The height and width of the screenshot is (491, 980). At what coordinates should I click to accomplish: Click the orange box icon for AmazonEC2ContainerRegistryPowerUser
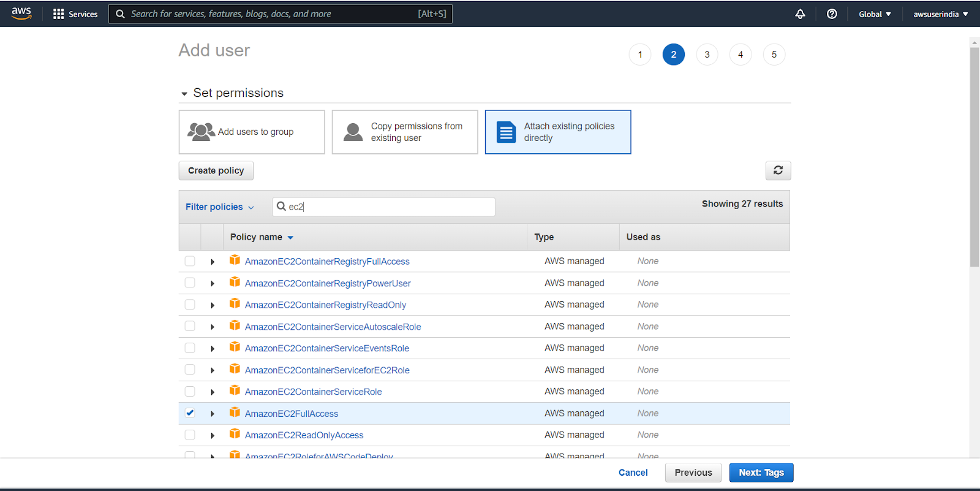pyautogui.click(x=235, y=282)
